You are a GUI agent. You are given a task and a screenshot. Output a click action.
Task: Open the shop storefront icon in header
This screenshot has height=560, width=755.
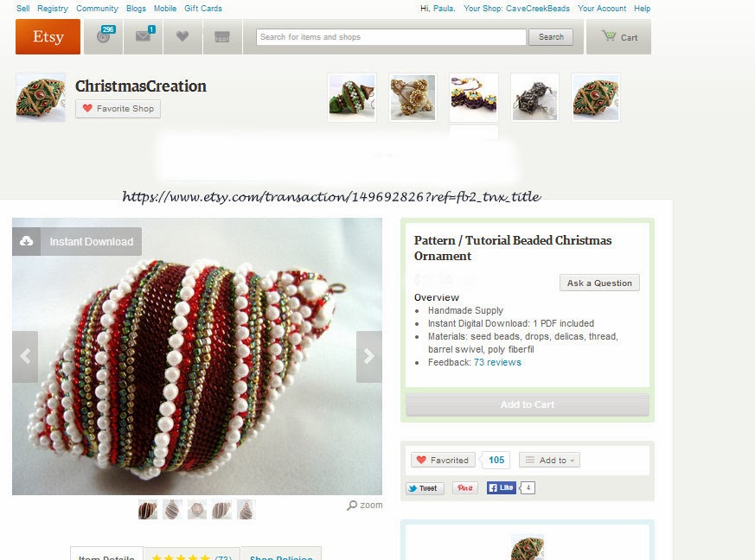222,36
